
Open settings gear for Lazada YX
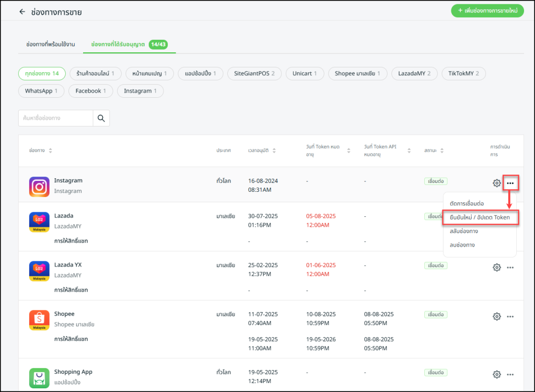point(497,267)
